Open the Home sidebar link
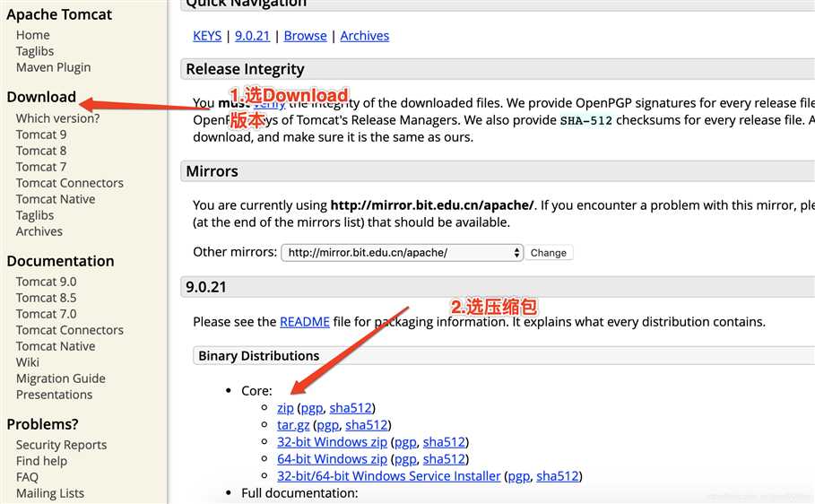The height and width of the screenshot is (504, 815). point(33,35)
